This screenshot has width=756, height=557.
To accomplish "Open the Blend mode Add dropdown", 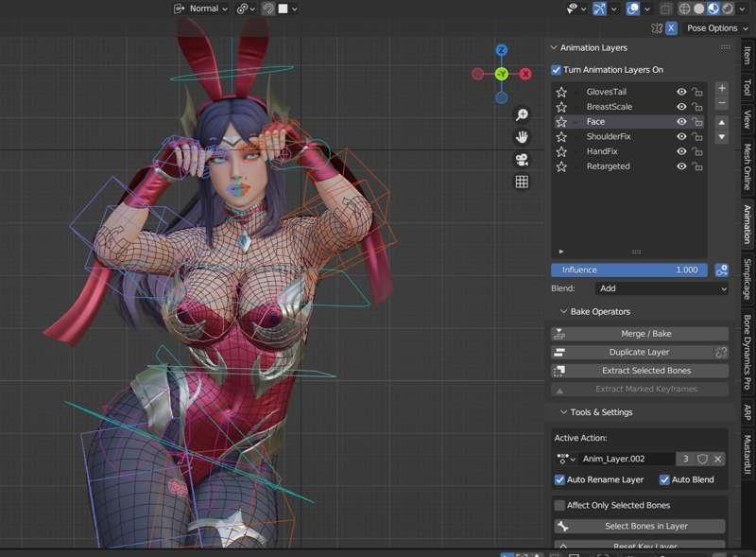I will (662, 288).
